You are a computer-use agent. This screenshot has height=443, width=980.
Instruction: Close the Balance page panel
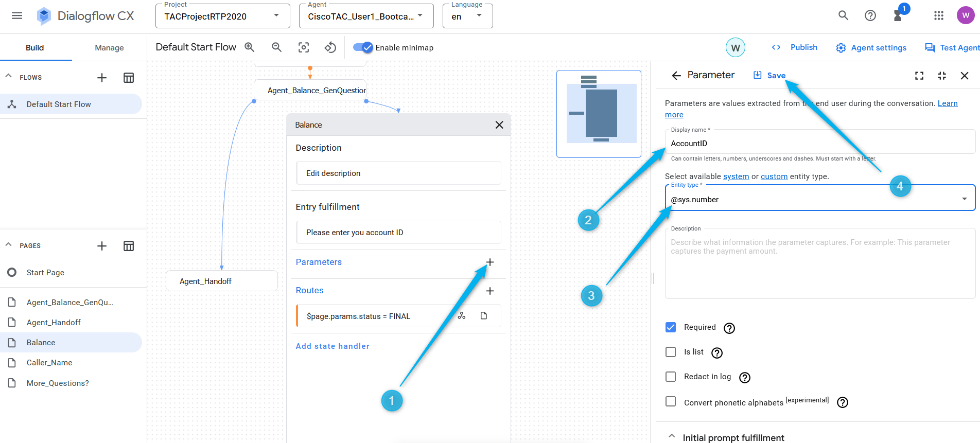[x=499, y=125]
